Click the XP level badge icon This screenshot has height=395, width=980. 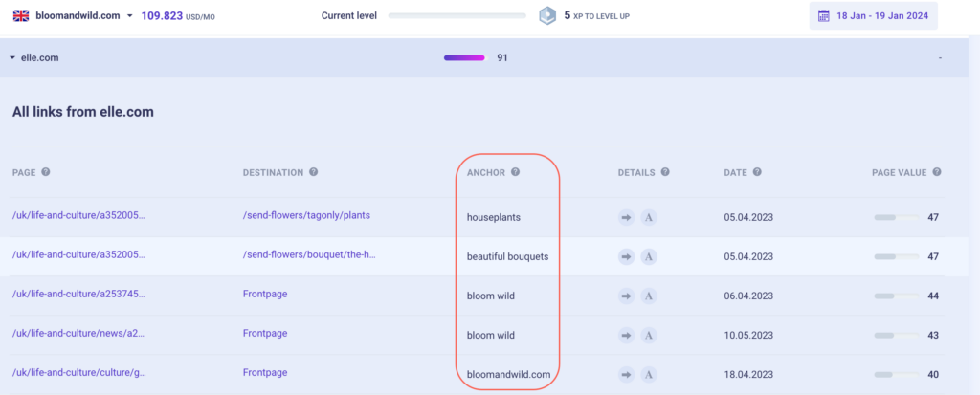pos(547,15)
